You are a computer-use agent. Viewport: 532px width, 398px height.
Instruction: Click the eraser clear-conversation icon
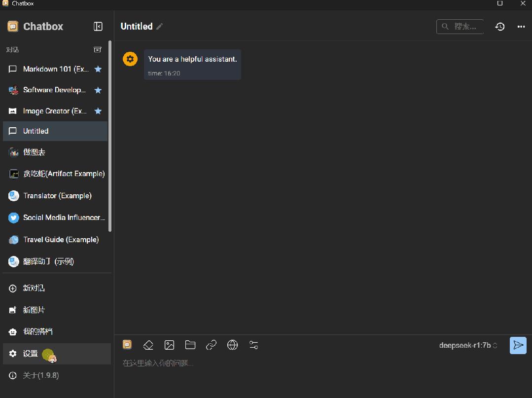click(x=148, y=345)
